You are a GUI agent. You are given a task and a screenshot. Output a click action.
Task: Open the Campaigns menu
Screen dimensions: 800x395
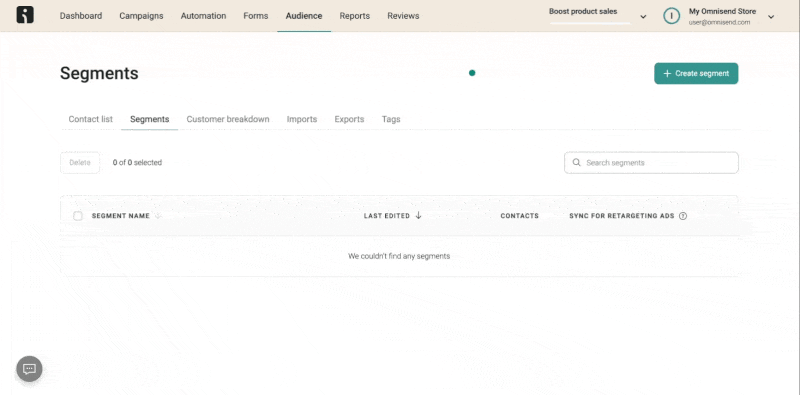pyautogui.click(x=141, y=16)
